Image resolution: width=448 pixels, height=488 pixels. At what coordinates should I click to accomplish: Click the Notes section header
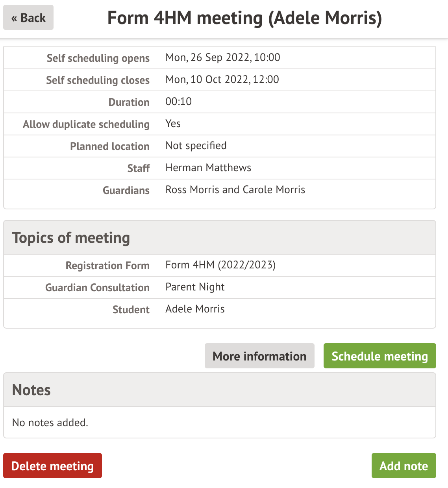pyautogui.click(x=31, y=390)
